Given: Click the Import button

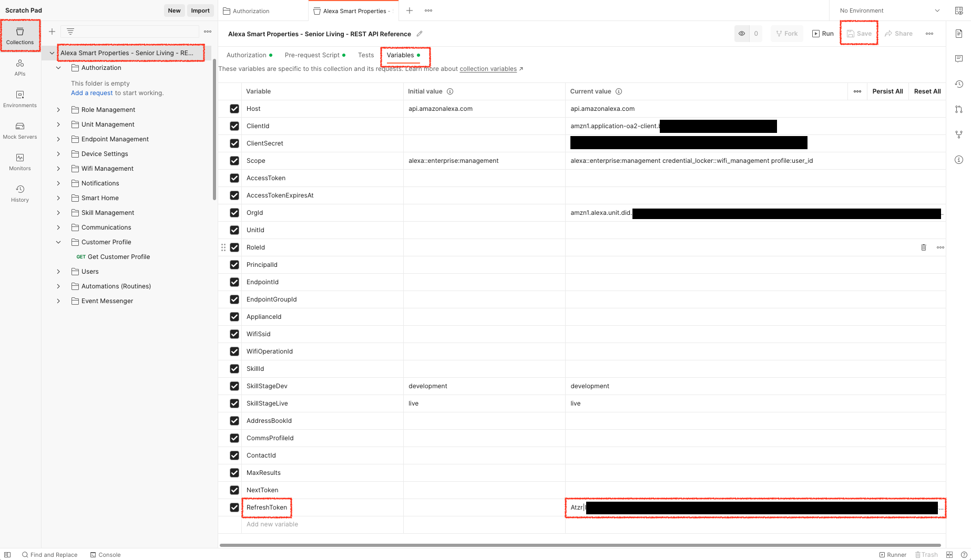Looking at the screenshot, I should click(x=200, y=11).
